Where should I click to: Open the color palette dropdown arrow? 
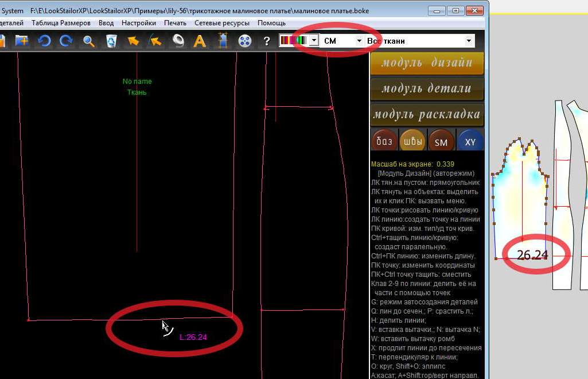tap(314, 40)
